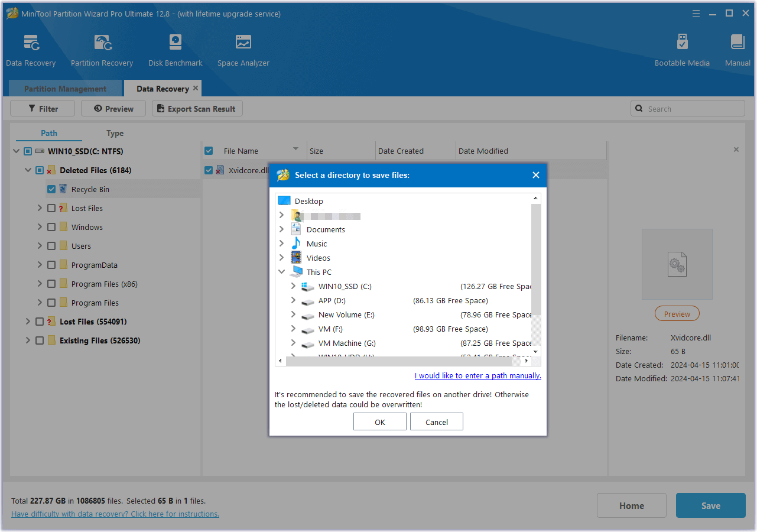This screenshot has width=757, height=532.
Task: Click Export Scan Result button
Action: click(197, 109)
